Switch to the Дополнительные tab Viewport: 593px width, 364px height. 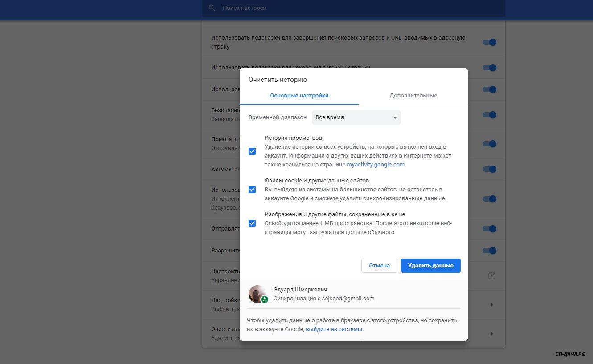(x=413, y=96)
